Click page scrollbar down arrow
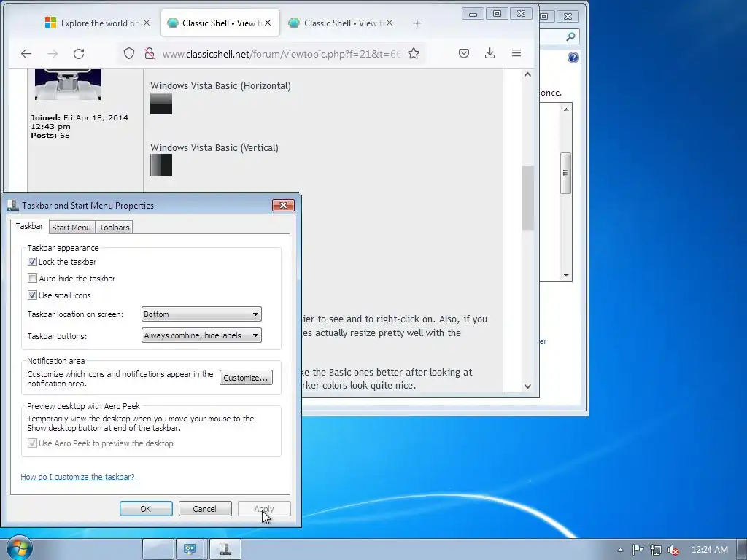The width and height of the screenshot is (747, 560). coord(527,386)
